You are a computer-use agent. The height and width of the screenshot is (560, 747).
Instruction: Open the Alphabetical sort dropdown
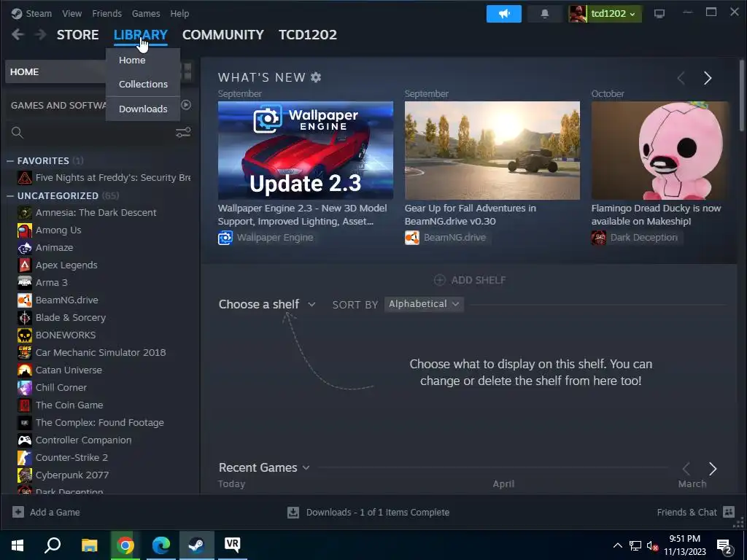[x=424, y=304]
